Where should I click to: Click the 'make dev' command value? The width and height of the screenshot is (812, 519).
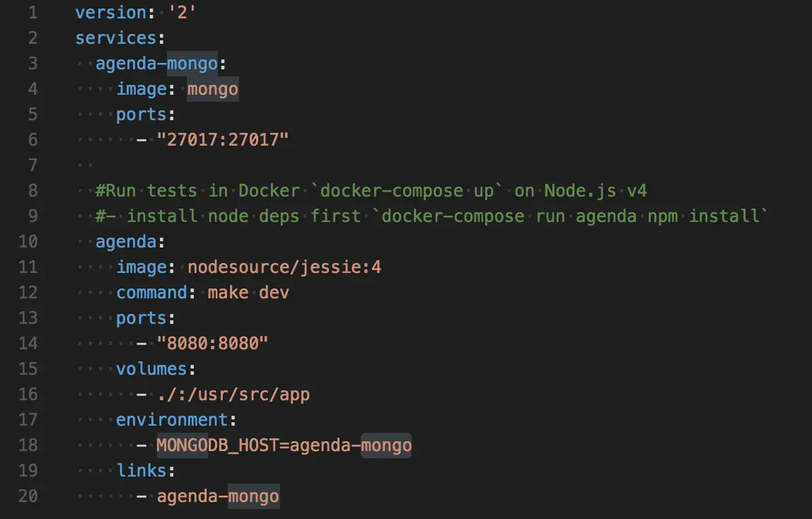click(x=248, y=292)
